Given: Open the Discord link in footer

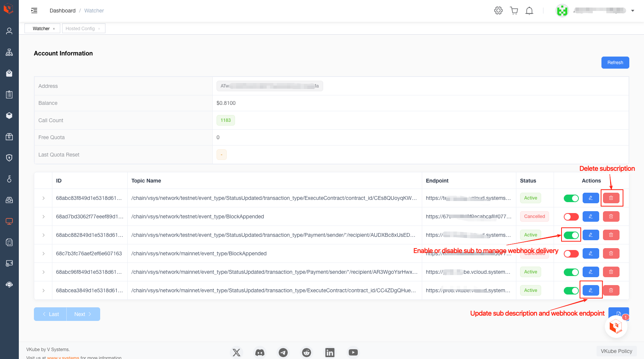Looking at the screenshot, I should 260,352.
